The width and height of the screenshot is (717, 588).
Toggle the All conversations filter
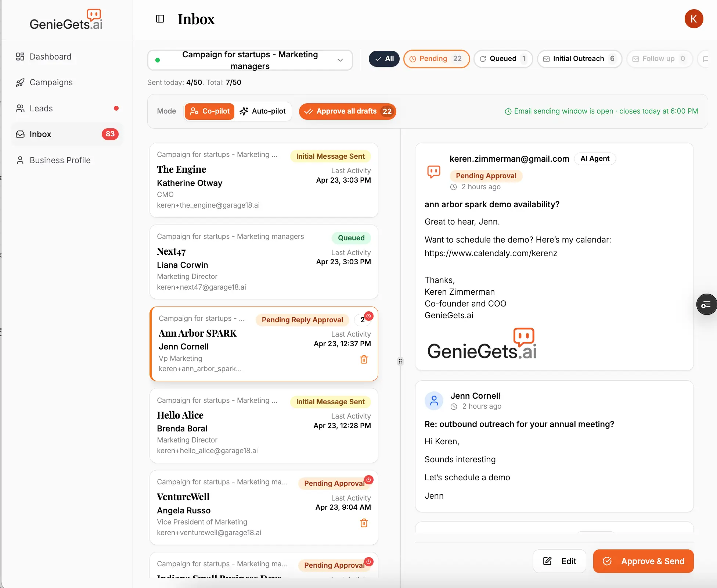(384, 58)
